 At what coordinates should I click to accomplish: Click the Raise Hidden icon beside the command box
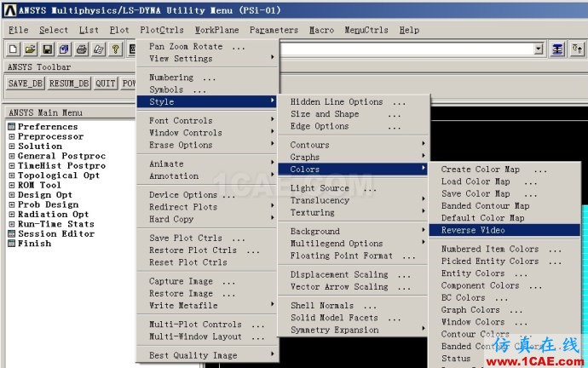(557, 49)
